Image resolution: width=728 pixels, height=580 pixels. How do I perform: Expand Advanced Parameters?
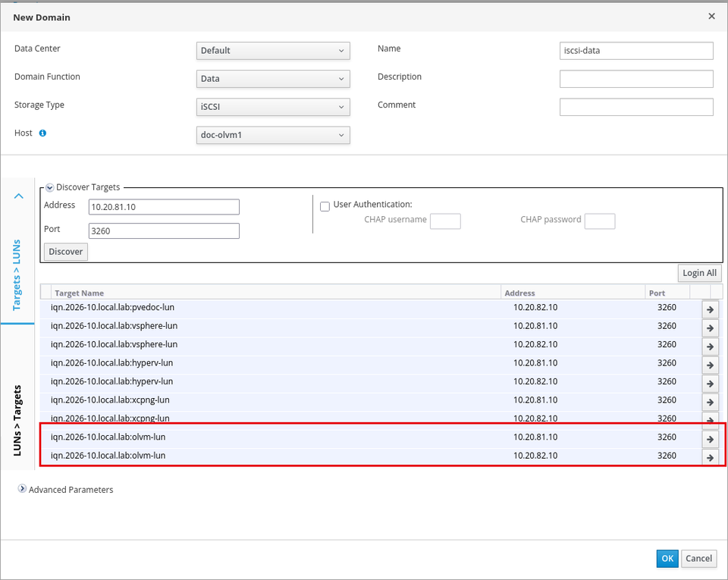coord(22,488)
